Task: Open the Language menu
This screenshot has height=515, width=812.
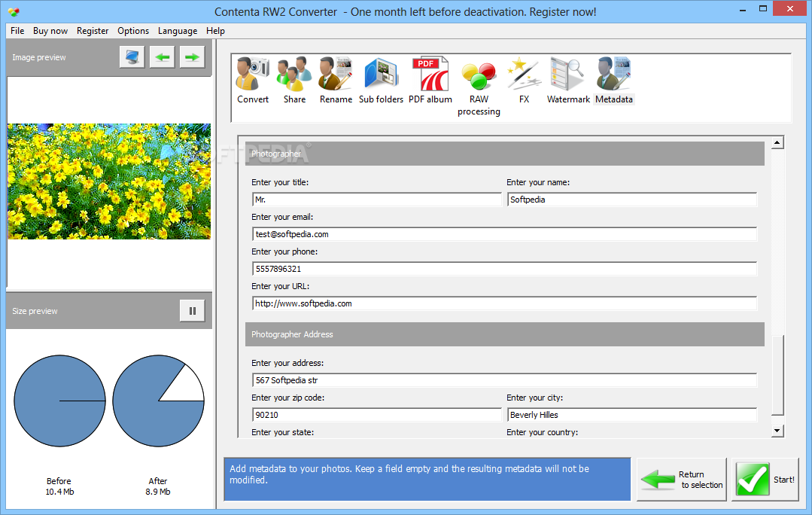Action: [178, 31]
